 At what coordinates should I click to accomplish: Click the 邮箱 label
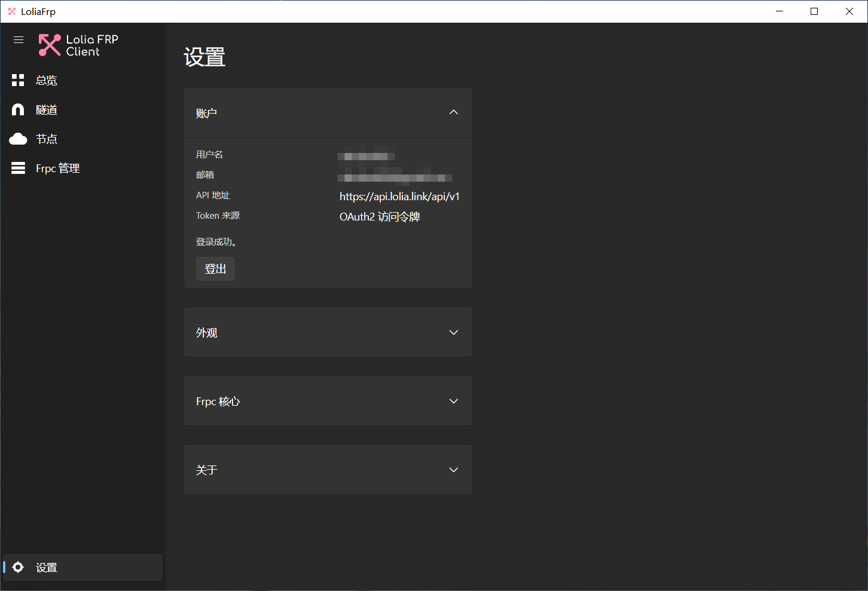pos(205,175)
